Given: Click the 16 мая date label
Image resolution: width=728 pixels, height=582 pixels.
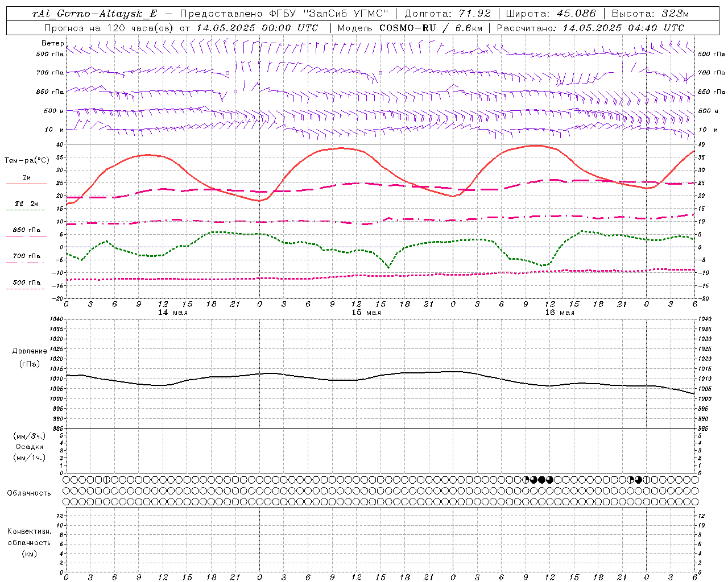Looking at the screenshot, I should tap(560, 313).
